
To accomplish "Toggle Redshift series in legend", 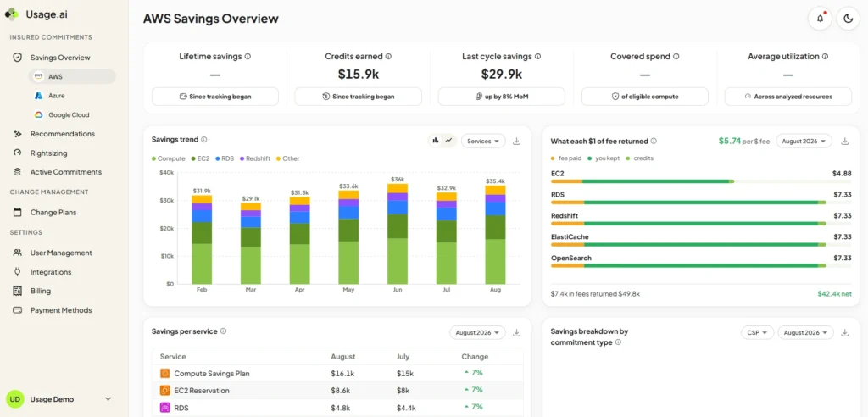I will [x=254, y=159].
